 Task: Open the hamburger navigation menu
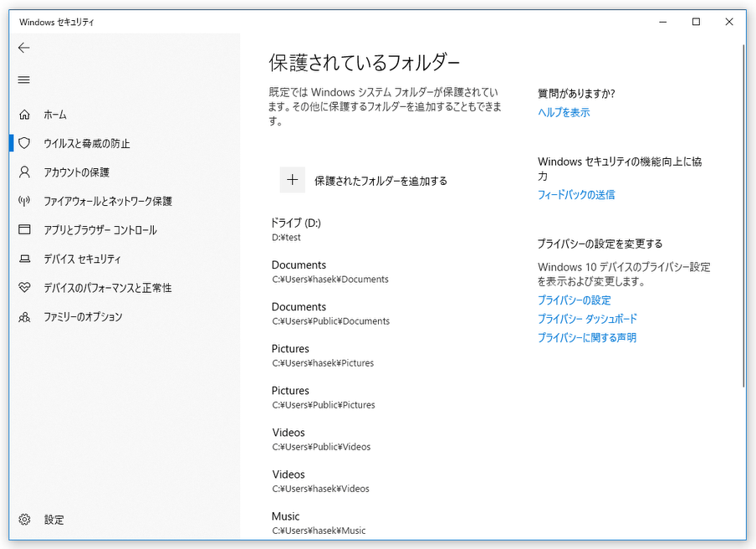[23, 80]
